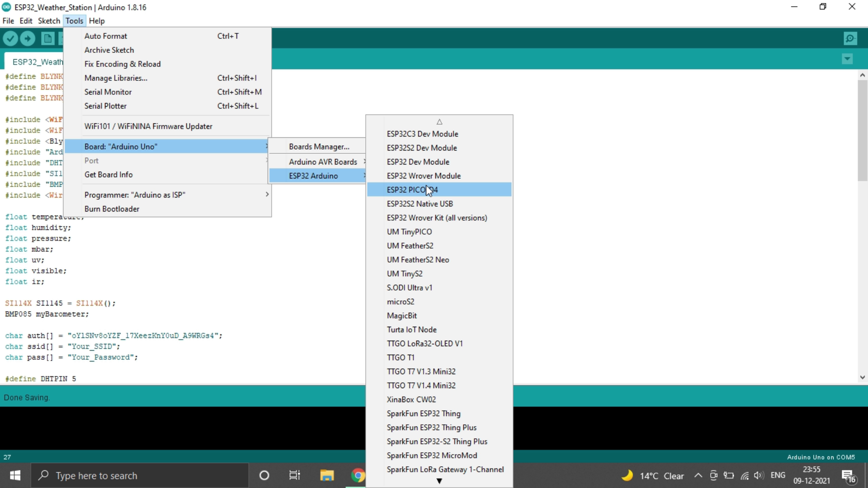Select the ESP32 PICO-D4 board
The width and height of the screenshot is (868, 488).
(x=412, y=189)
